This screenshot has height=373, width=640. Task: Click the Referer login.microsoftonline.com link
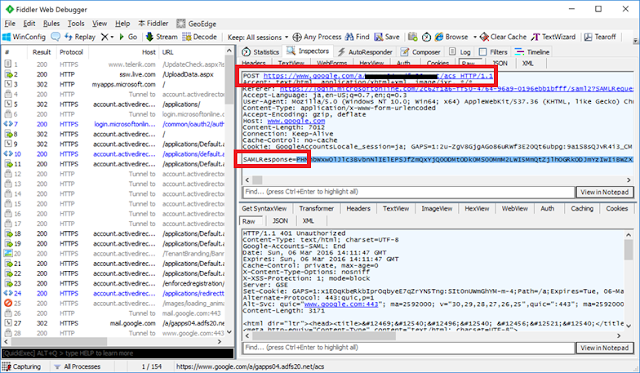(x=456, y=89)
